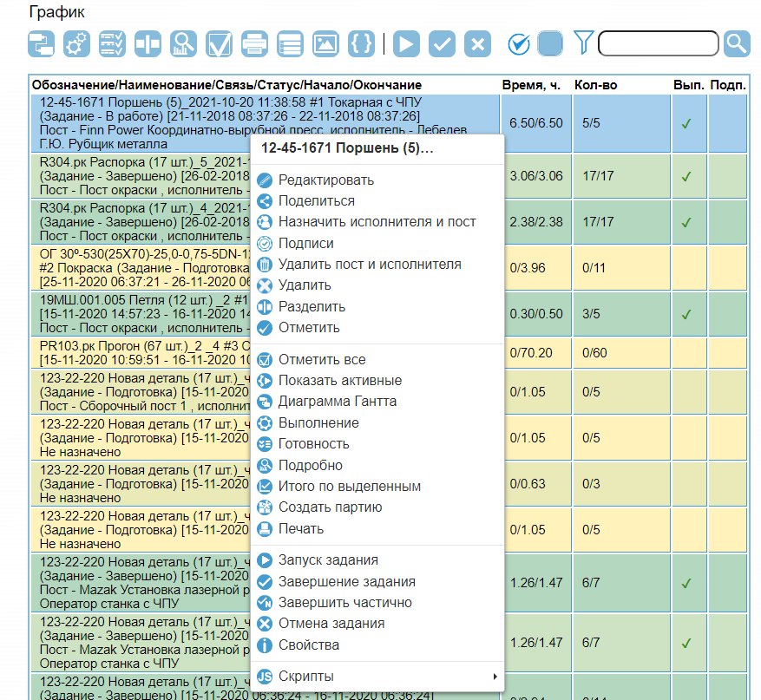Click the image picture toolbar icon
Screen dimensions: 761x700
325,43
